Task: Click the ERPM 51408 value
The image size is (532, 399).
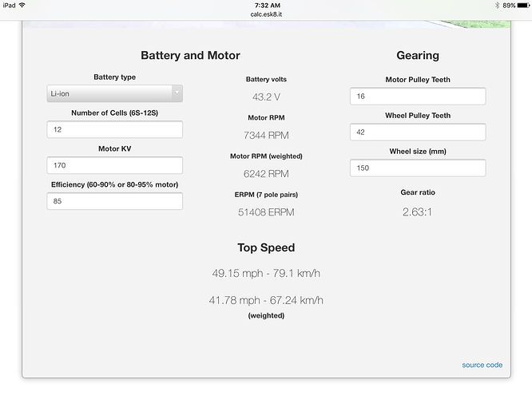Action: (266, 212)
